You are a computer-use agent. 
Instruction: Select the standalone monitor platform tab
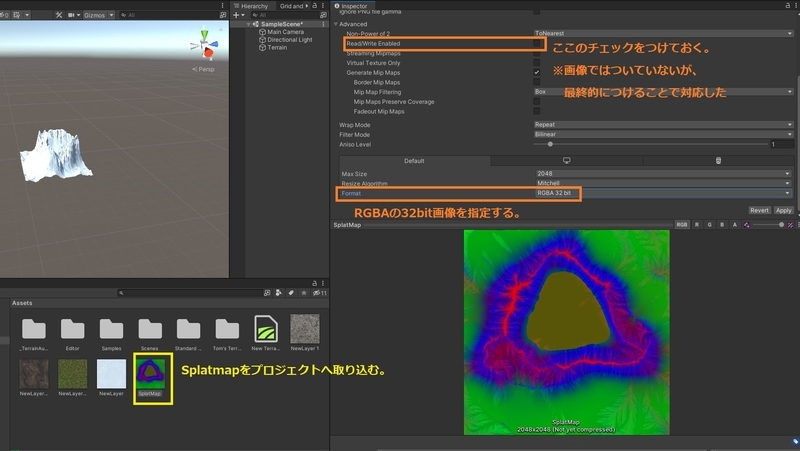pyautogui.click(x=566, y=161)
